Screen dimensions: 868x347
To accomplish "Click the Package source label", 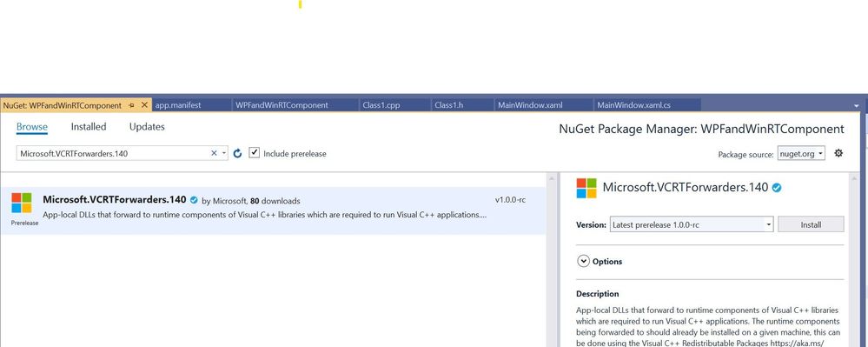I will tap(745, 155).
